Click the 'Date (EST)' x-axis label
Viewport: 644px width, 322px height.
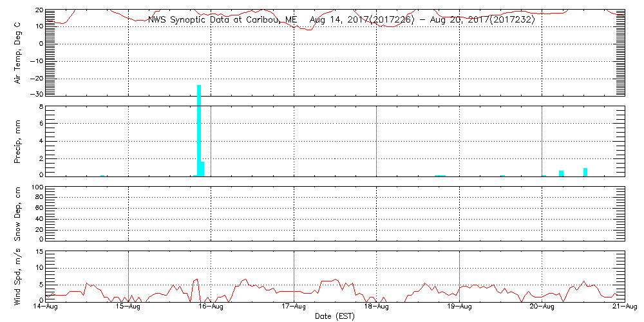(x=334, y=316)
